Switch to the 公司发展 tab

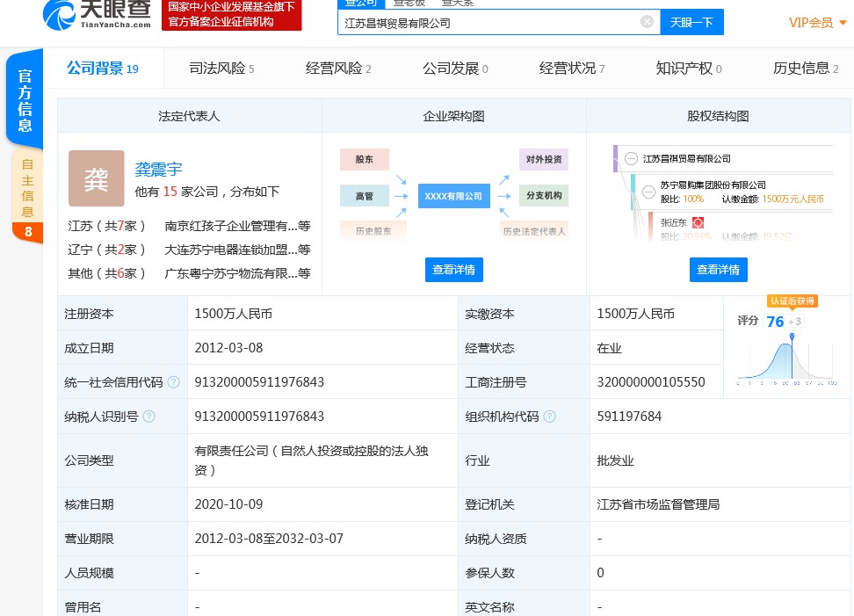[455, 68]
